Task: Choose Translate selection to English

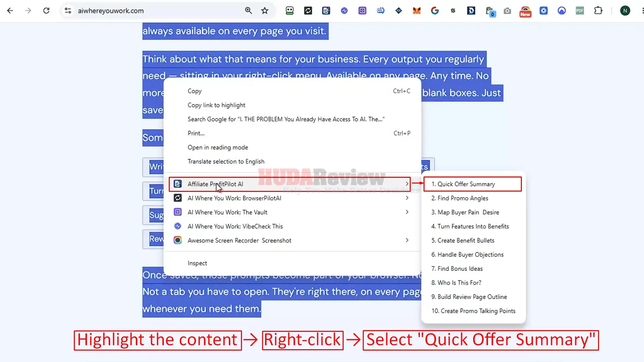Action: click(x=292, y=161)
